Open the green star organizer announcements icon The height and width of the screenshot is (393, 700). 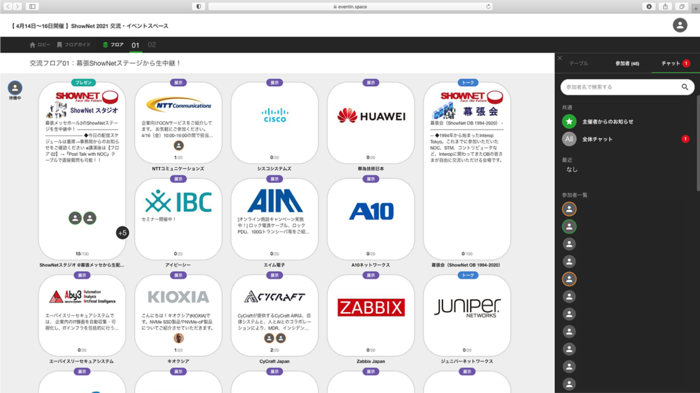pos(569,121)
